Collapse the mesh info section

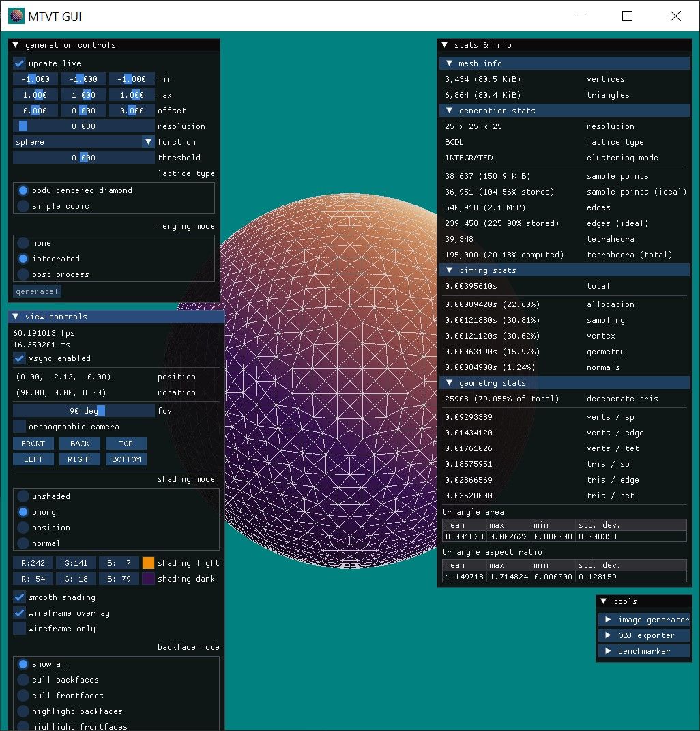(x=450, y=63)
